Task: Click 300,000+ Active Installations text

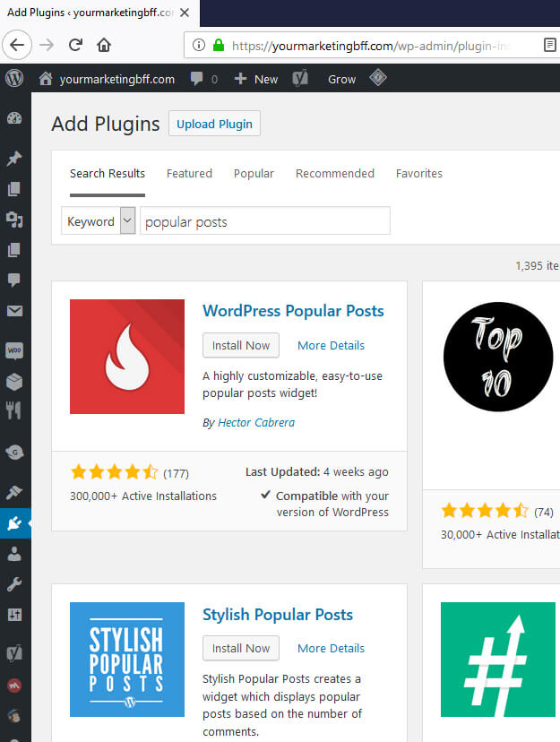Action: (x=143, y=496)
